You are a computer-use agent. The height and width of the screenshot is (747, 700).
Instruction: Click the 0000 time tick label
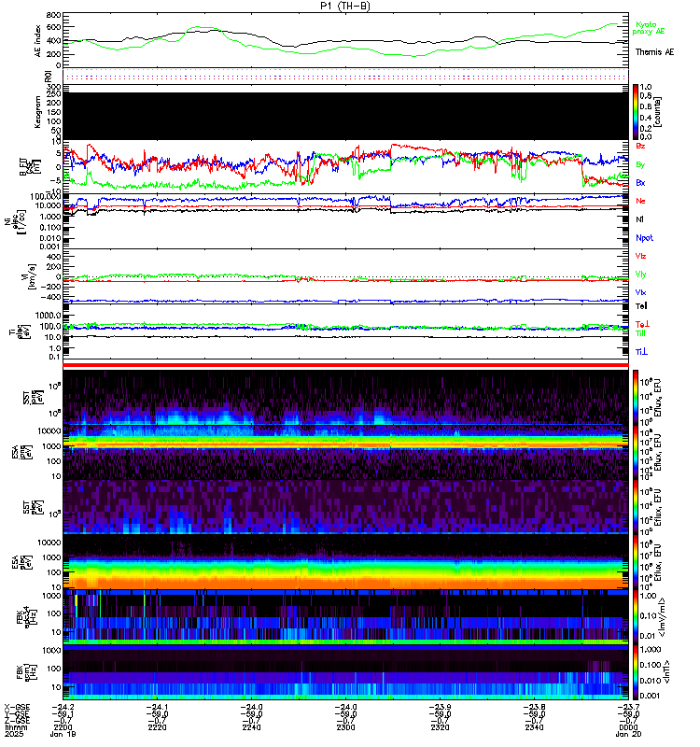[x=628, y=727]
